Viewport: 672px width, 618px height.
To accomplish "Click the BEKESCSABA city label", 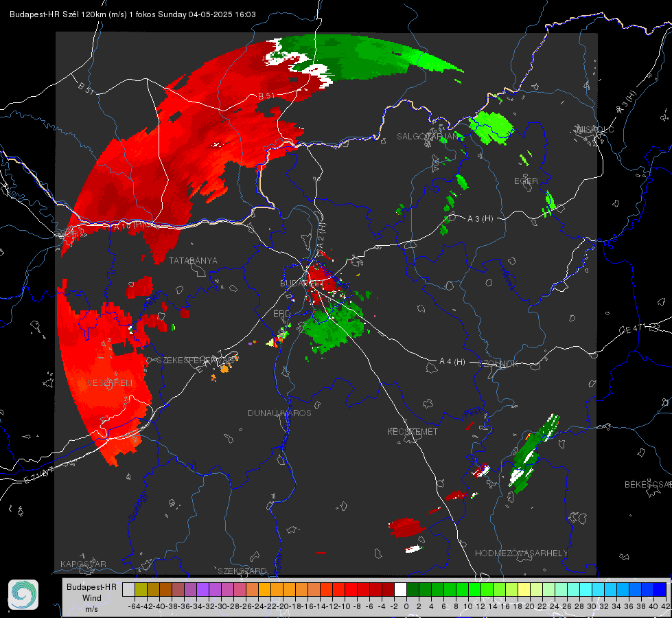I will pos(648,484).
